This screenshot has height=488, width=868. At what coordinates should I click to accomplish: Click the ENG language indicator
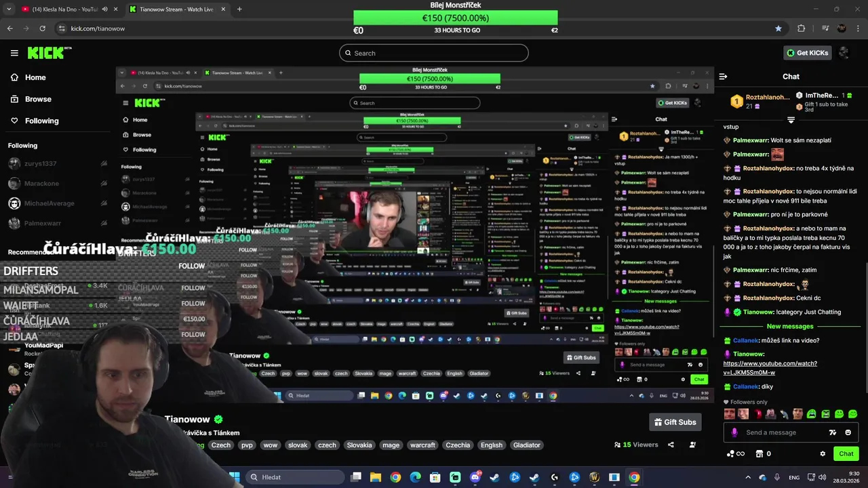click(x=794, y=477)
